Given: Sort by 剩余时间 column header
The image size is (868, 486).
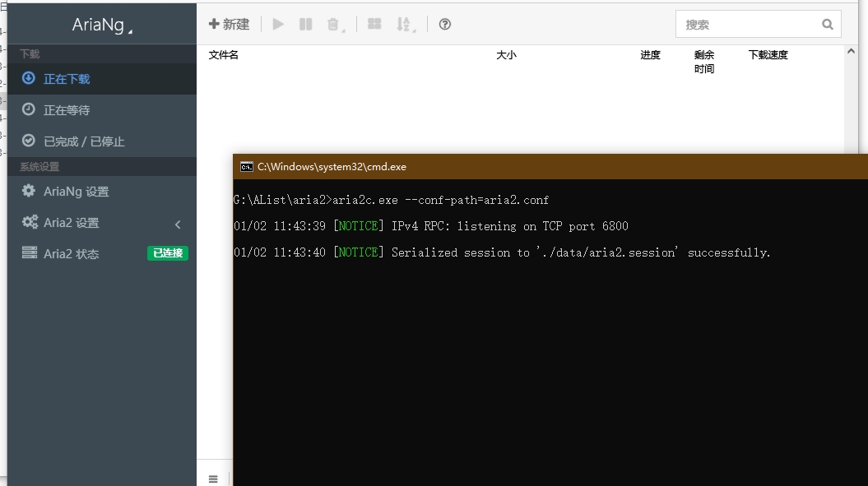Looking at the screenshot, I should tap(704, 62).
